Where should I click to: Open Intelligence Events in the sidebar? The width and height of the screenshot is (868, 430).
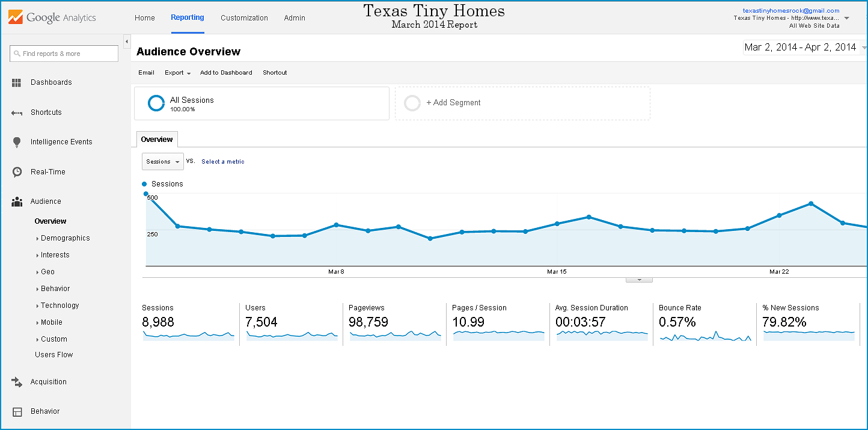[61, 142]
